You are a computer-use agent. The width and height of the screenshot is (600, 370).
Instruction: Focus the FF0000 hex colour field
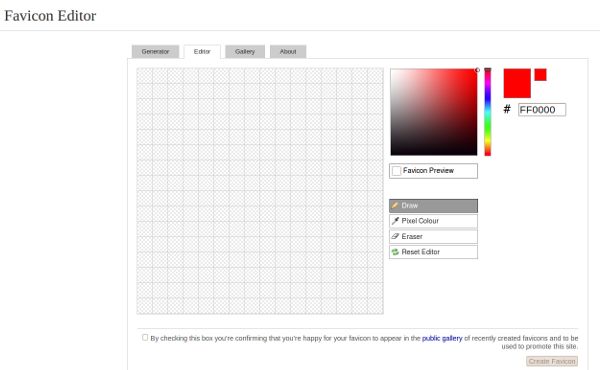click(x=542, y=110)
